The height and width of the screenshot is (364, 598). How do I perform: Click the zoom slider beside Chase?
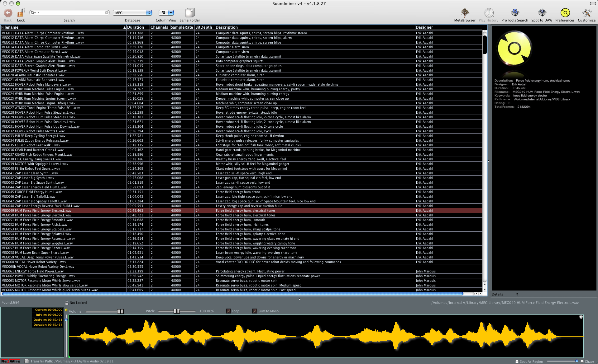coord(563,361)
